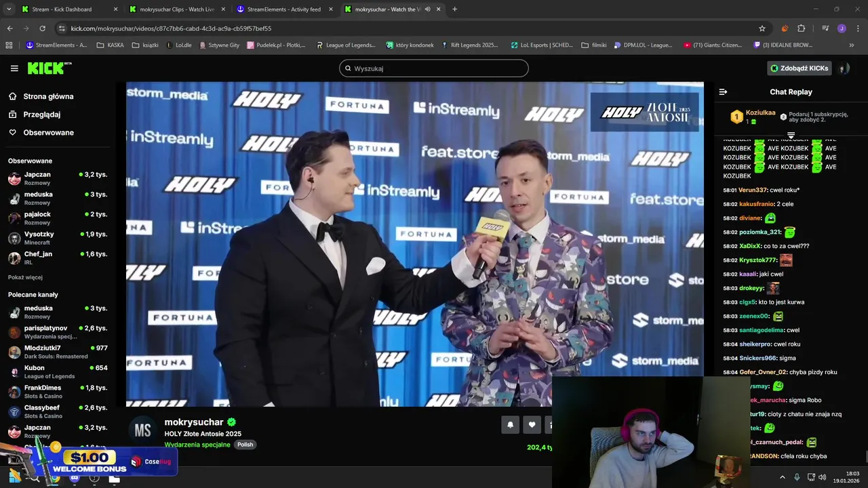Click XaDixX username in chat
868x488 pixels.
click(x=749, y=246)
